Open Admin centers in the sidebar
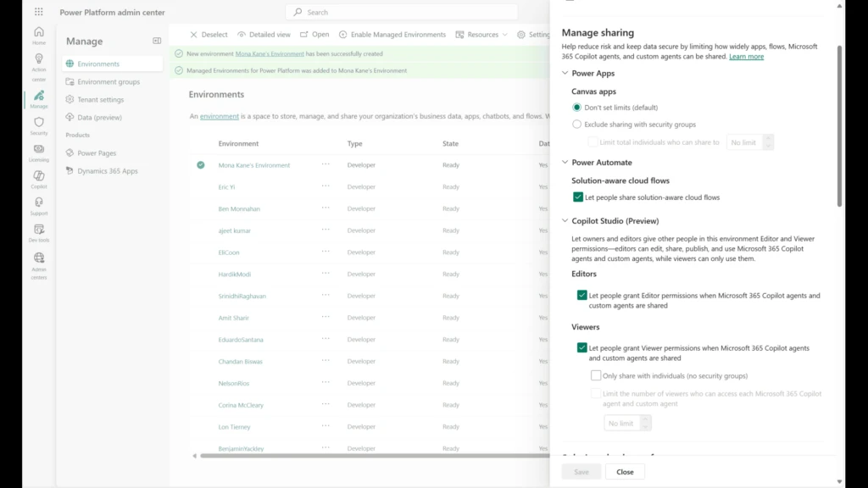The width and height of the screenshot is (868, 488). click(x=39, y=256)
